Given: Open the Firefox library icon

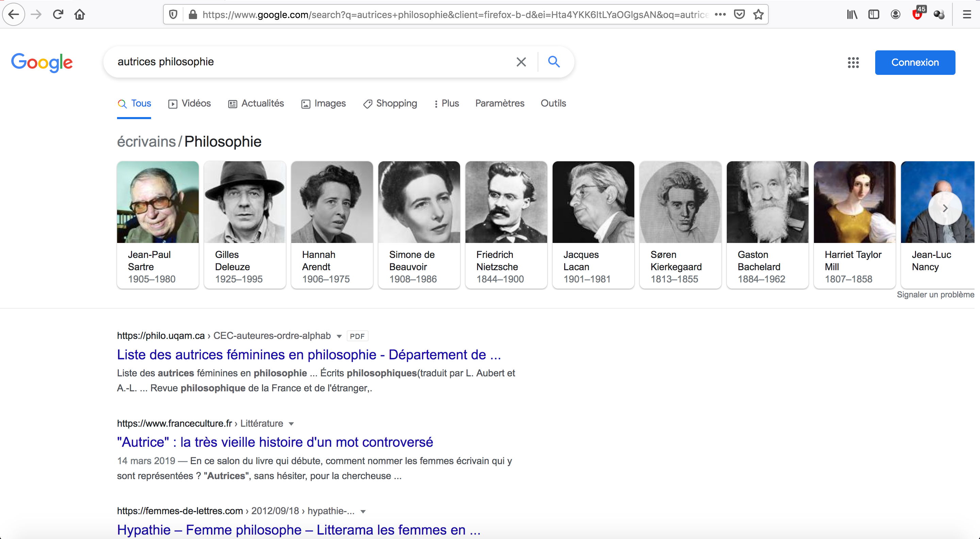Looking at the screenshot, I should [x=852, y=14].
